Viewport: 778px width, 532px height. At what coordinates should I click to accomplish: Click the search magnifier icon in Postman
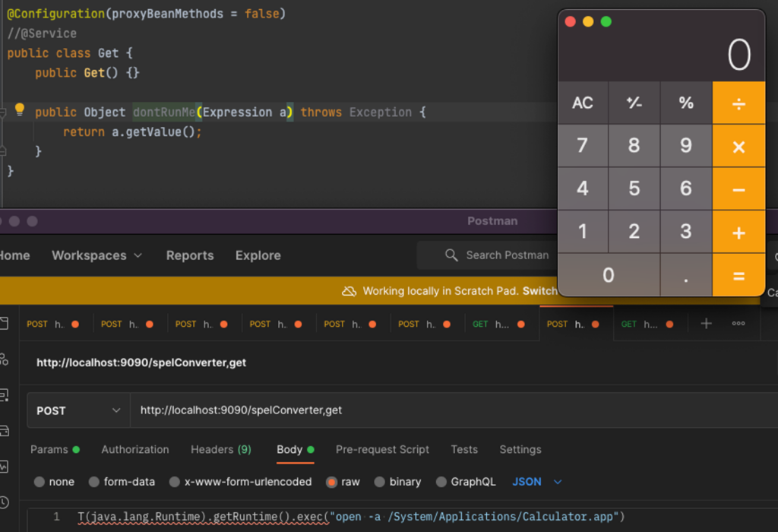(451, 255)
